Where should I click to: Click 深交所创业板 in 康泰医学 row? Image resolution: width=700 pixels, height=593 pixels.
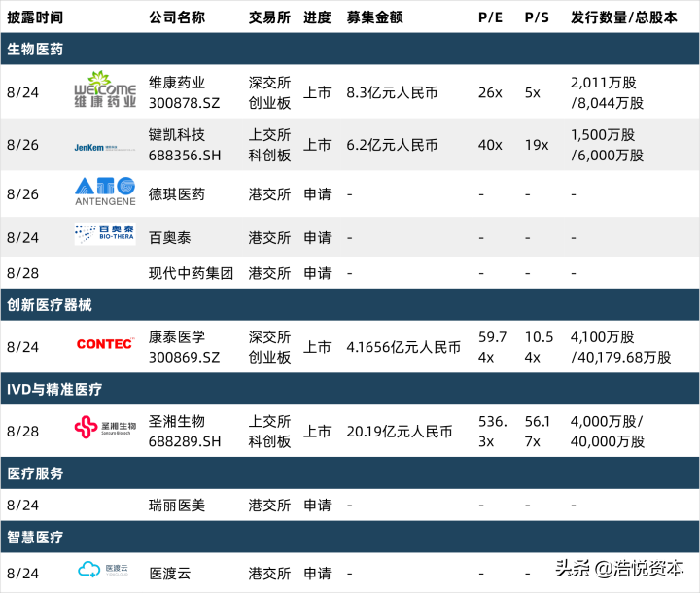pos(269,347)
